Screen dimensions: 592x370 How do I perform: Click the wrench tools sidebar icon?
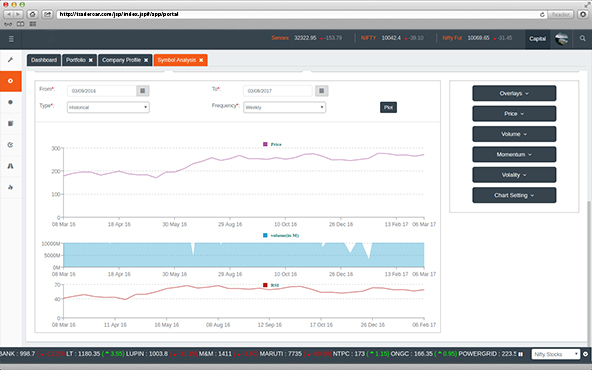coord(11,60)
